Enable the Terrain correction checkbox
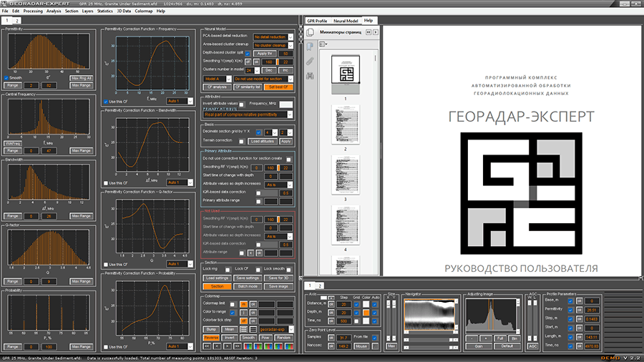644x362 pixels. pos(240,142)
